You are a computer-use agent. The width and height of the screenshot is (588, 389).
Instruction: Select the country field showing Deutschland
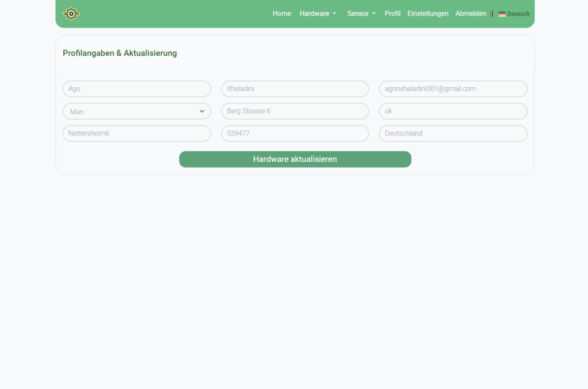[x=453, y=133]
